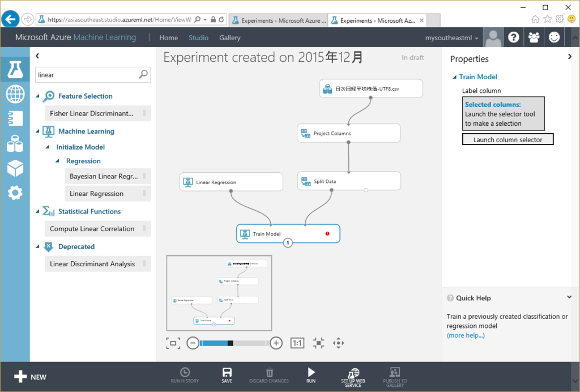The height and width of the screenshot is (392, 580).
Task: Open the Gallery menu
Action: [230, 38]
